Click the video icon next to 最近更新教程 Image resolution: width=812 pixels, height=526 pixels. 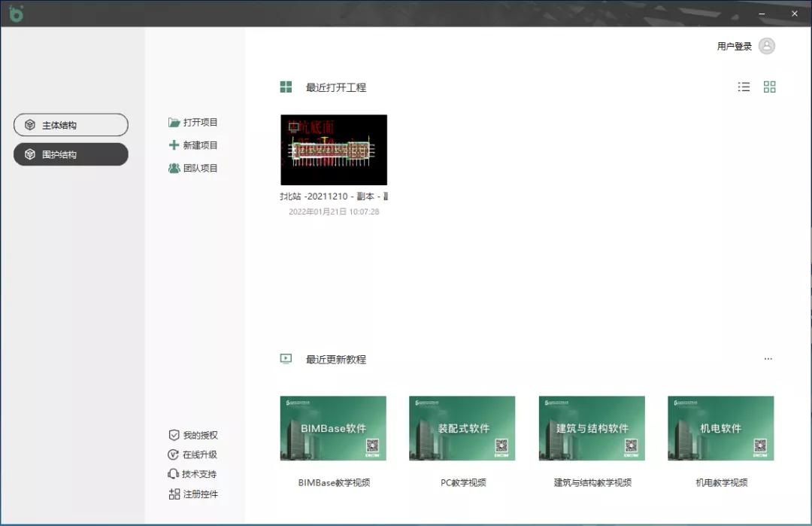(285, 359)
